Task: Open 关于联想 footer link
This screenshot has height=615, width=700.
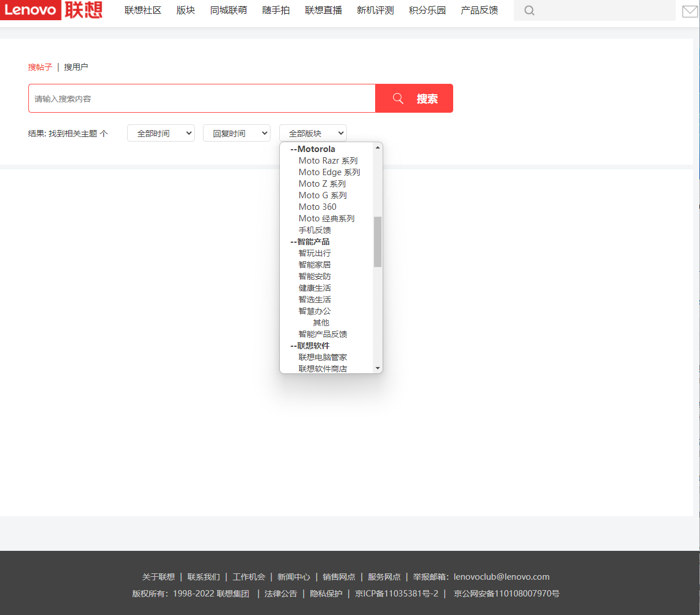Action: pos(158,577)
